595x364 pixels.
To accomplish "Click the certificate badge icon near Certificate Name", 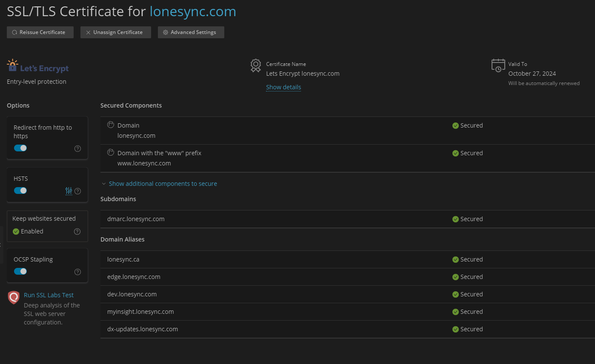I will click(x=255, y=65).
